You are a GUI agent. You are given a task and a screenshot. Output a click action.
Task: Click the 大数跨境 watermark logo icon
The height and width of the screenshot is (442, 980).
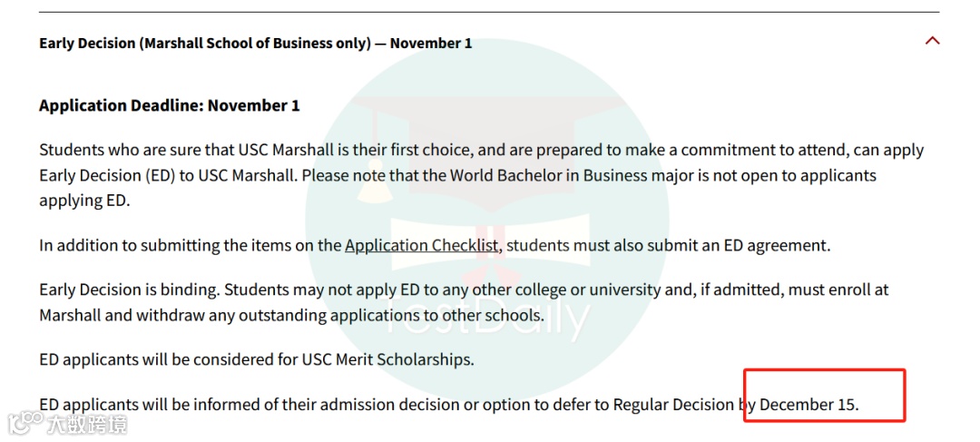(x=24, y=424)
